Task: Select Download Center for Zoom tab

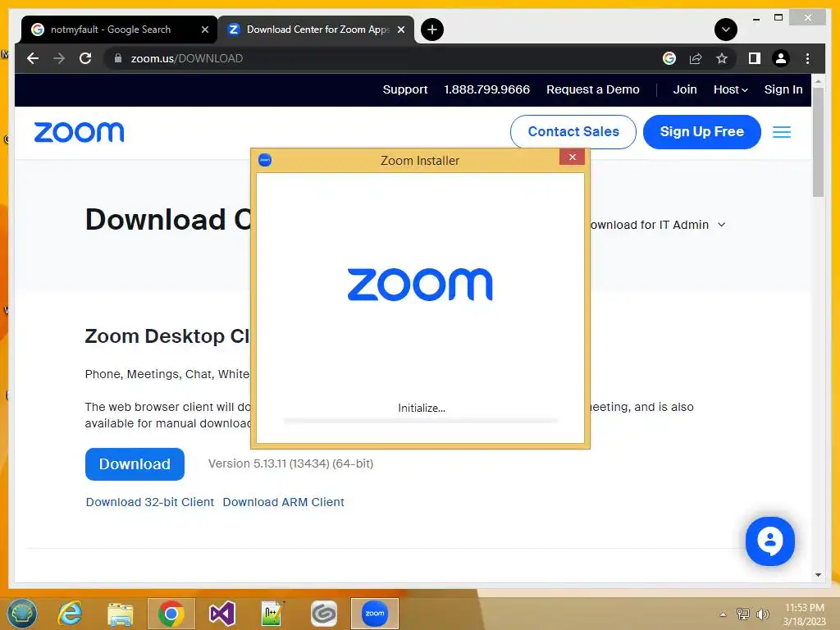Action: pos(317,30)
